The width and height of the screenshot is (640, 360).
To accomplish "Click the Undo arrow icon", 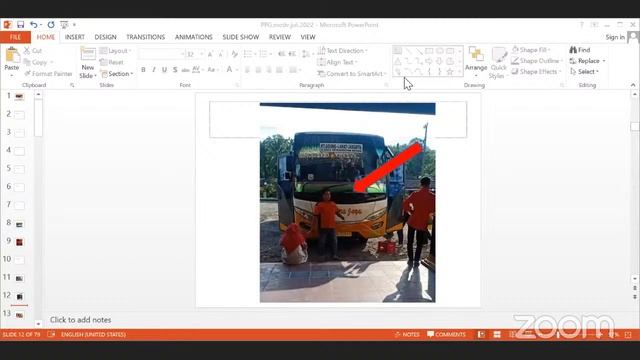I will click(34, 25).
